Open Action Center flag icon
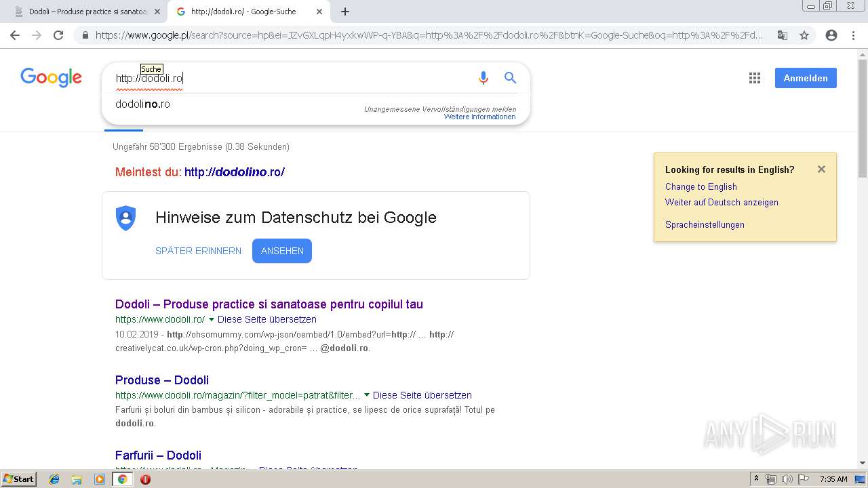The image size is (868, 488). click(x=804, y=479)
